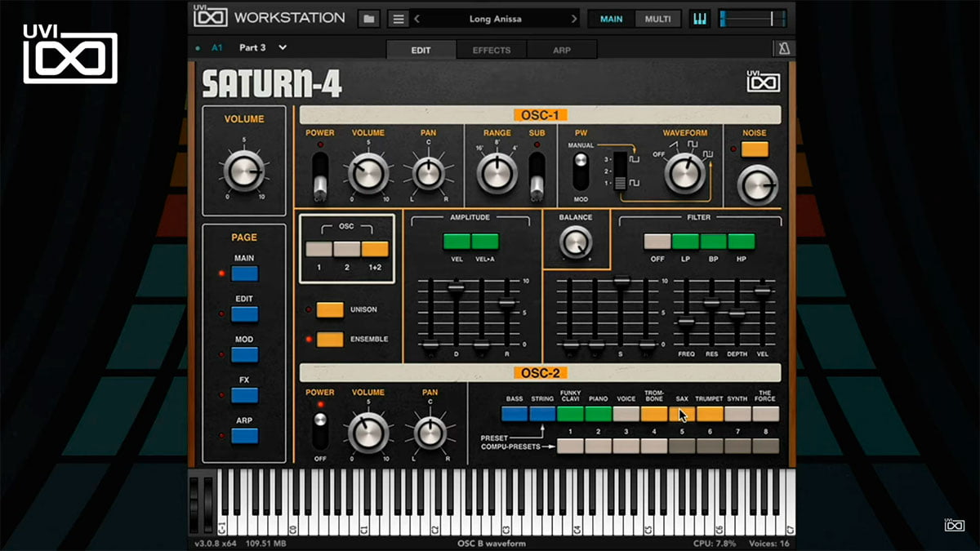Click the OSC-2 PAN knob
The image size is (980, 551).
429,433
